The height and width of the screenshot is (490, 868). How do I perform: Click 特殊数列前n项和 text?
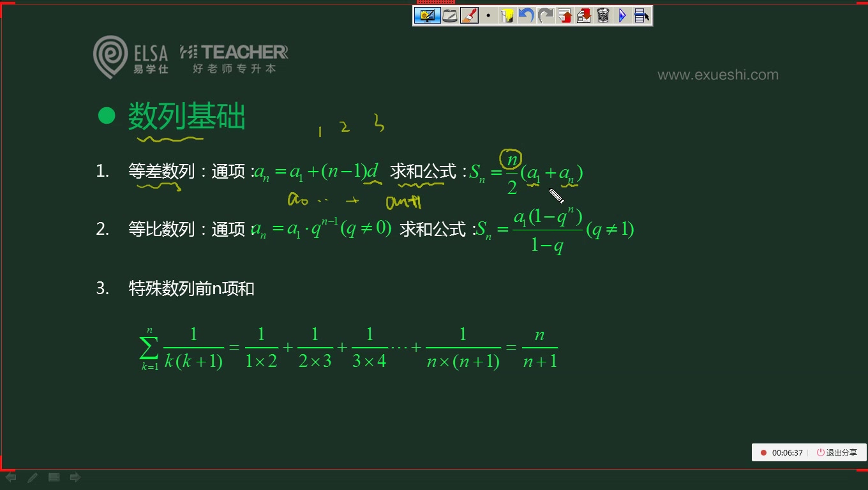191,288
